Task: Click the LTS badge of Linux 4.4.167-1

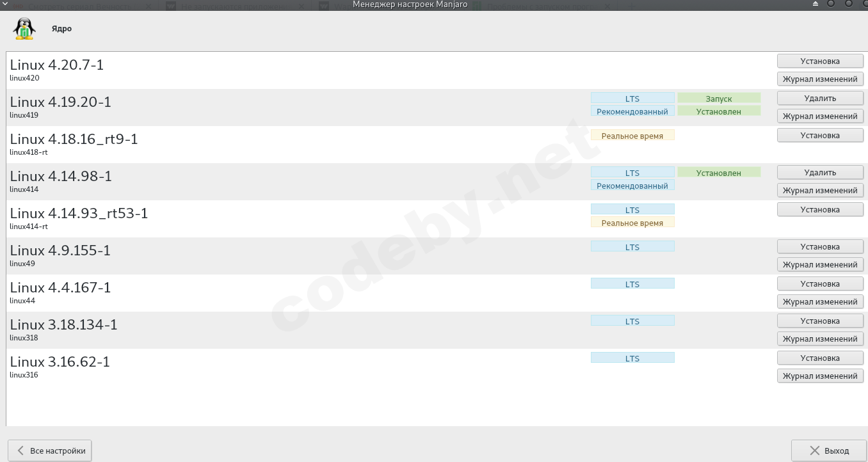Action: tap(632, 284)
